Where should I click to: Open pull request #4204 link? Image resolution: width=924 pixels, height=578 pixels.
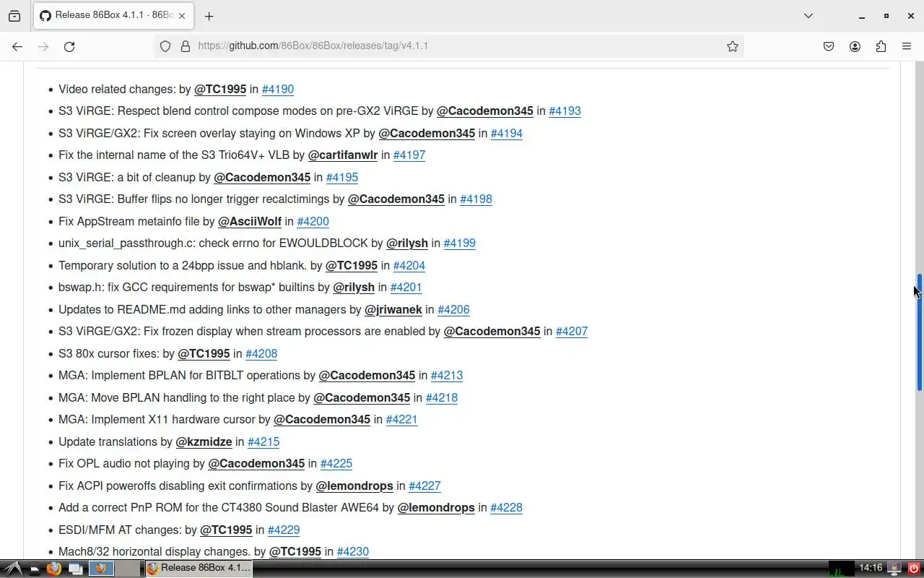[409, 265]
